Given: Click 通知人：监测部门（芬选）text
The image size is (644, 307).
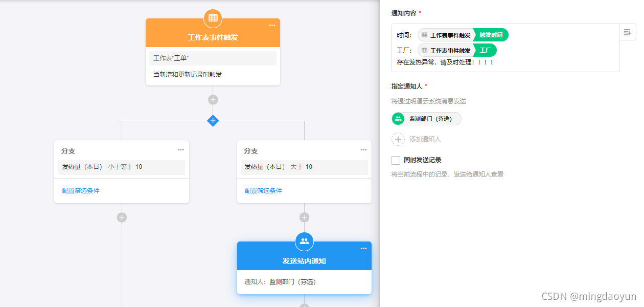Looking at the screenshot, I should pos(280,282).
